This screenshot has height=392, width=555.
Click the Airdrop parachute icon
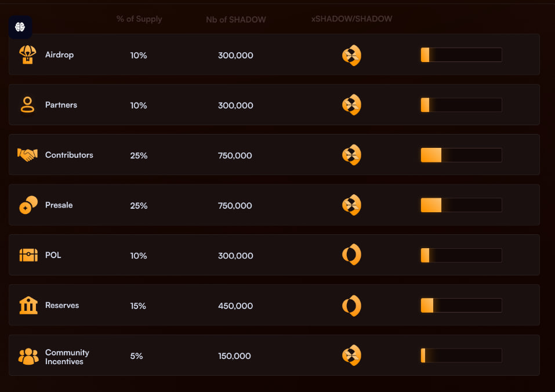click(27, 55)
